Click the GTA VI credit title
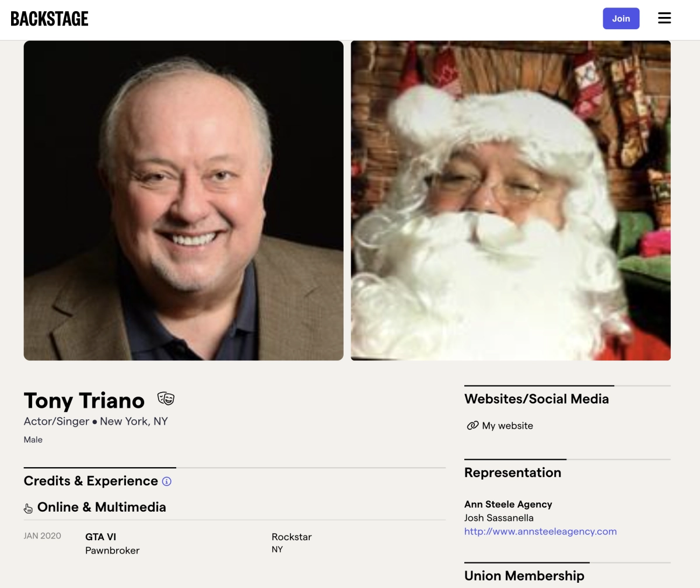This screenshot has height=588, width=700. coord(100,537)
